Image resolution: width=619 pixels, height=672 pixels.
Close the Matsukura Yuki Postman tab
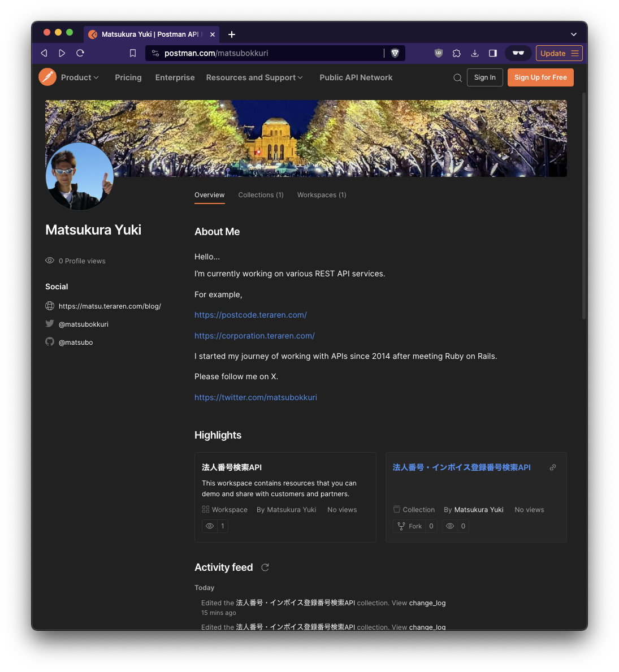tap(212, 34)
